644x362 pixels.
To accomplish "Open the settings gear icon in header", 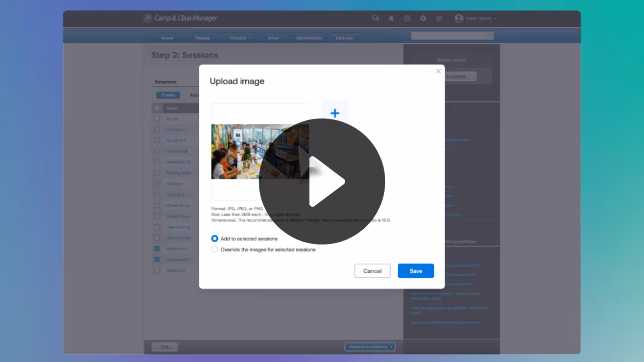I will 423,18.
